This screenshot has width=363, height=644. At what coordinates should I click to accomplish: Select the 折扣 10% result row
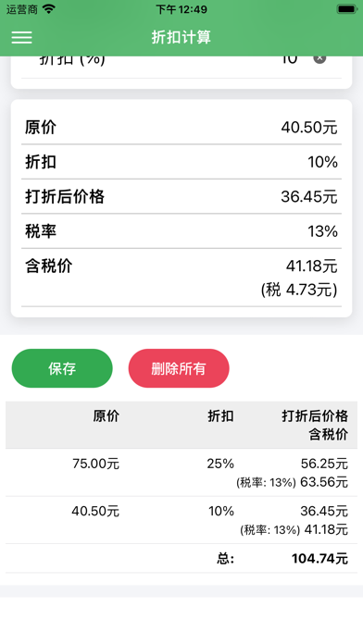point(181,162)
